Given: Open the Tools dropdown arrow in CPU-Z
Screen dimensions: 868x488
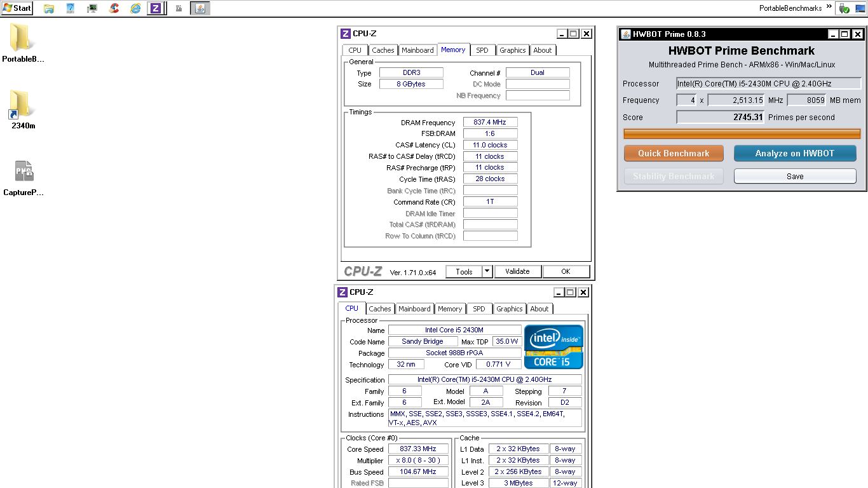Looking at the screenshot, I should [487, 271].
